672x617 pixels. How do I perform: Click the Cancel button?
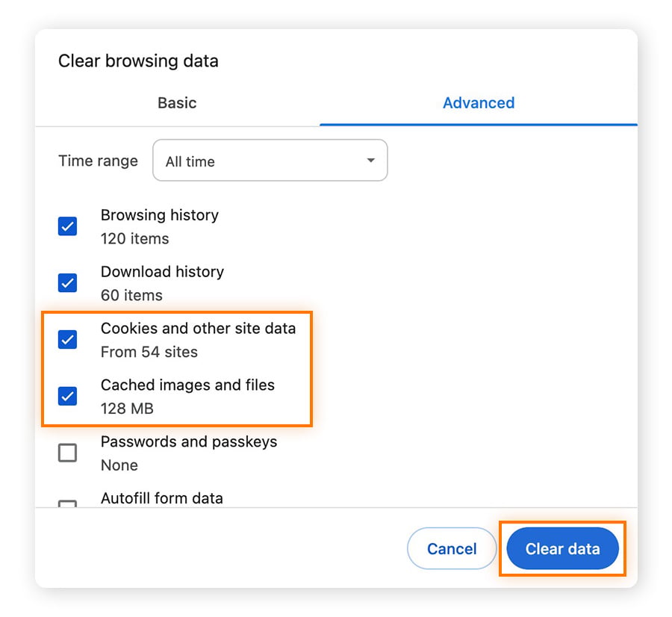(452, 548)
